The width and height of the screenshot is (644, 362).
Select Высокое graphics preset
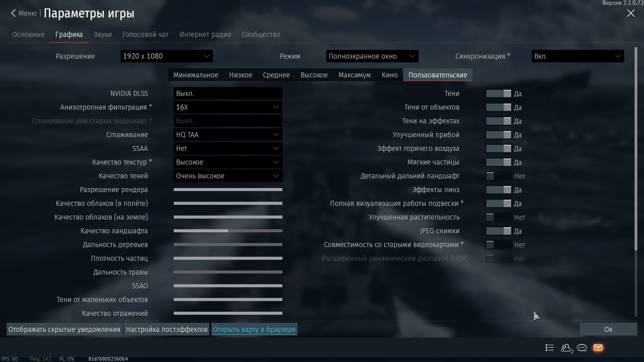pyautogui.click(x=314, y=75)
